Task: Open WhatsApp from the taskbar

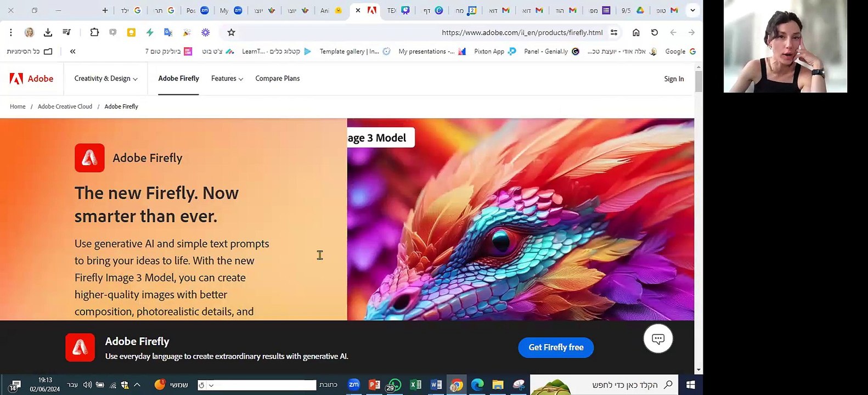Action: [x=394, y=385]
